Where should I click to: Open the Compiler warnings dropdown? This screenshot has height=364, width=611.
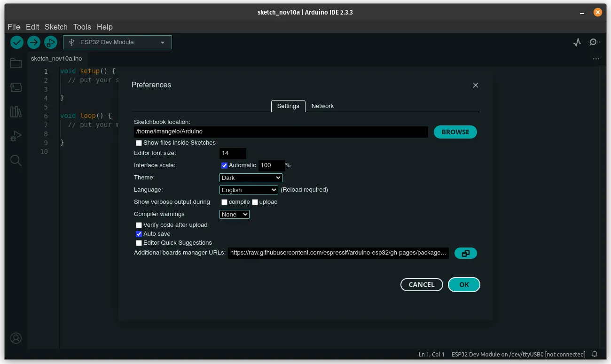(234, 214)
